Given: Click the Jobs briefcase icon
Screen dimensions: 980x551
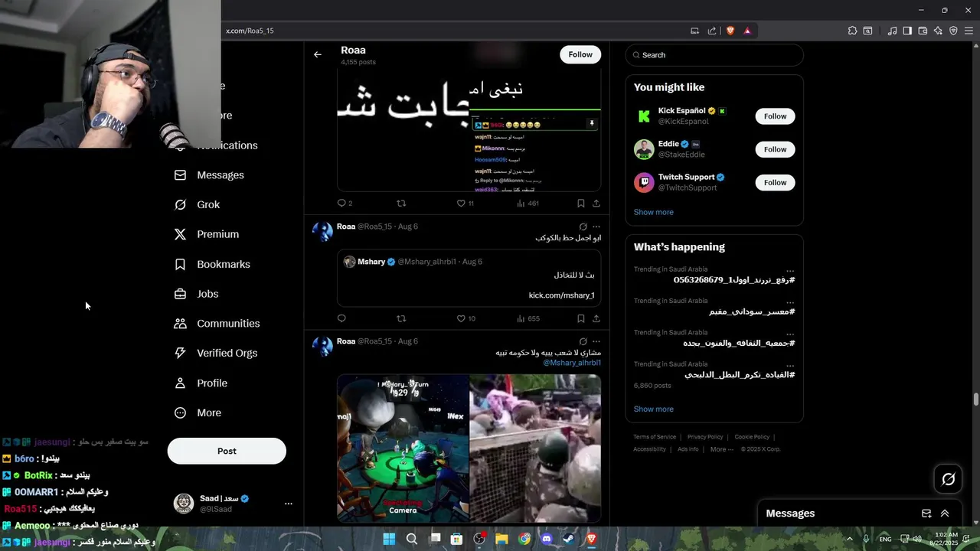Looking at the screenshot, I should pyautogui.click(x=180, y=294).
